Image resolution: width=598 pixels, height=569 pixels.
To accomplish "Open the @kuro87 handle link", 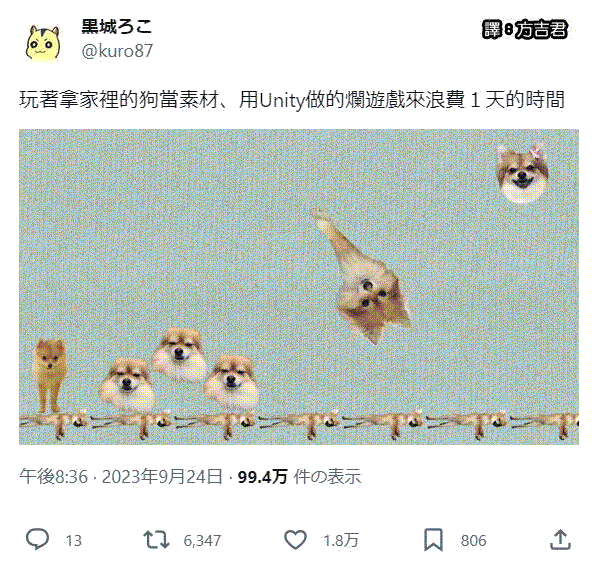I will point(117,51).
